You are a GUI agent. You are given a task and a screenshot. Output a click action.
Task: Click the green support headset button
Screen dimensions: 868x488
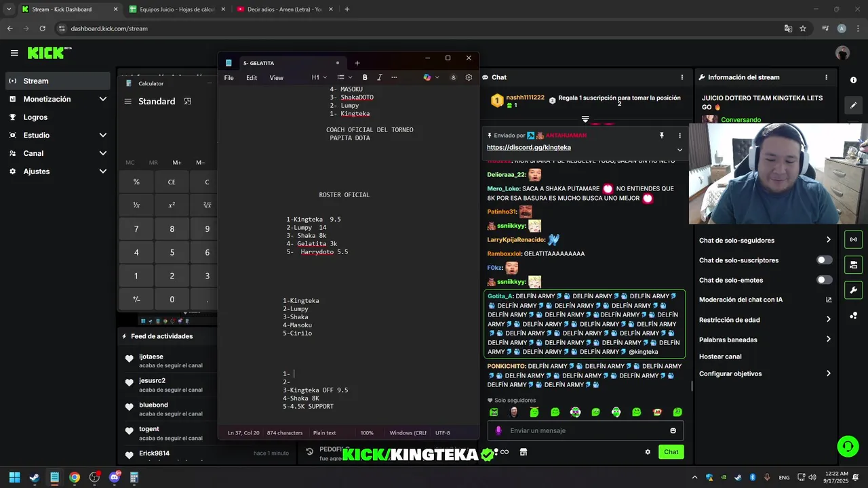(848, 446)
